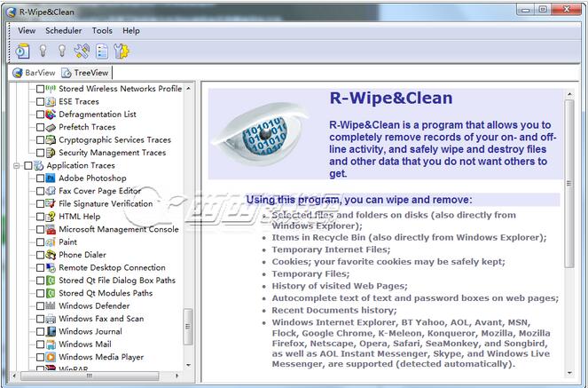
Task: Tick the Prefetch Traces checkbox
Action: (x=40, y=127)
